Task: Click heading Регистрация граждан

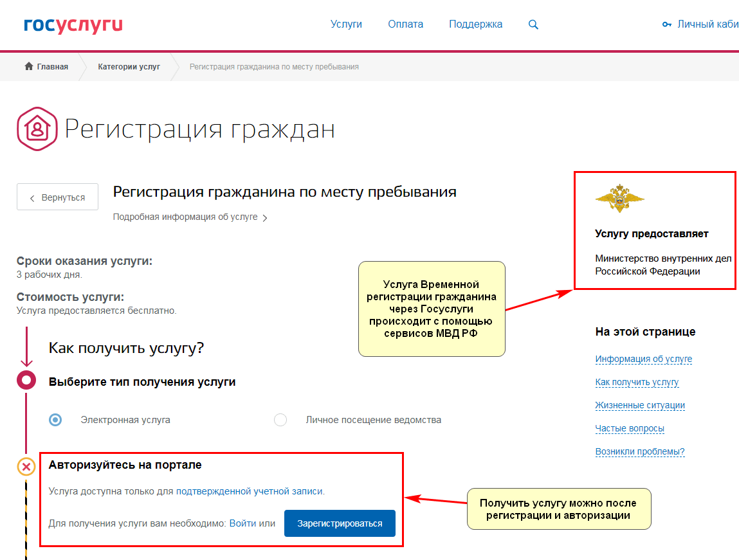Action: click(200, 129)
